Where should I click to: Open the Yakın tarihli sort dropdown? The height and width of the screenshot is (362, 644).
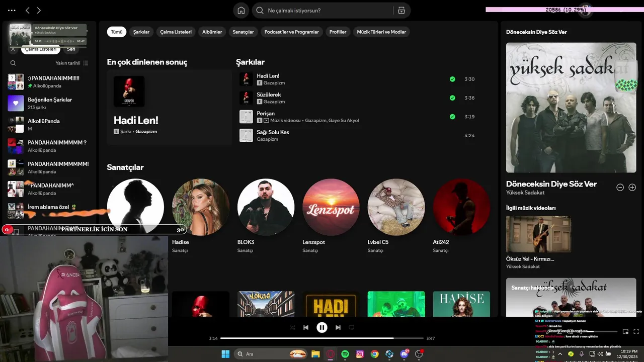72,63
